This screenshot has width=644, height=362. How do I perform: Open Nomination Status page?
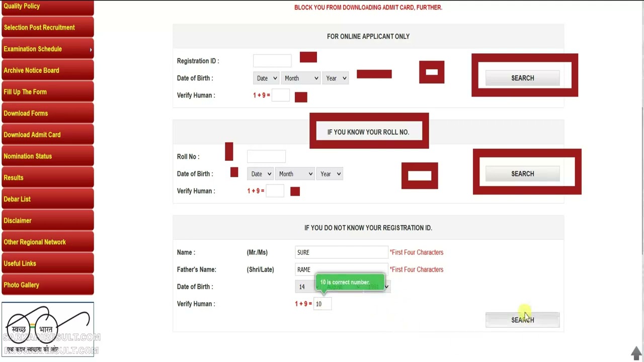47,156
